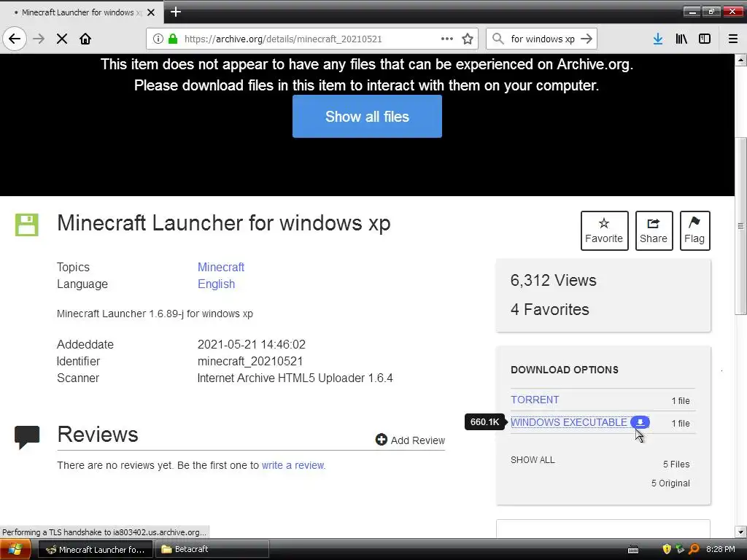The width and height of the screenshot is (747, 560).
Task: Open the Betacraft folder from taskbar
Action: coord(212,550)
